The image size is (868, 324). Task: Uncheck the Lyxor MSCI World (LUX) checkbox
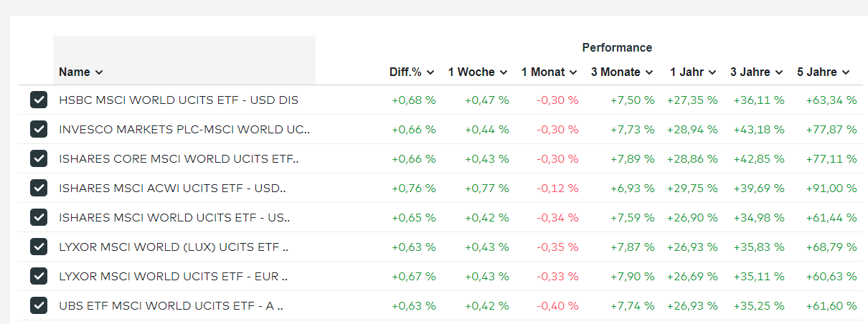click(39, 247)
